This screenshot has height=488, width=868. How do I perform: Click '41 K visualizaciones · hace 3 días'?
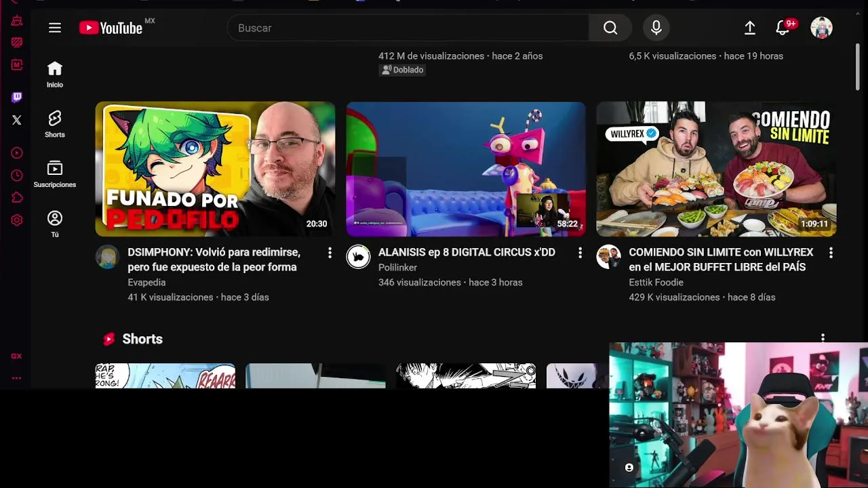(198, 297)
